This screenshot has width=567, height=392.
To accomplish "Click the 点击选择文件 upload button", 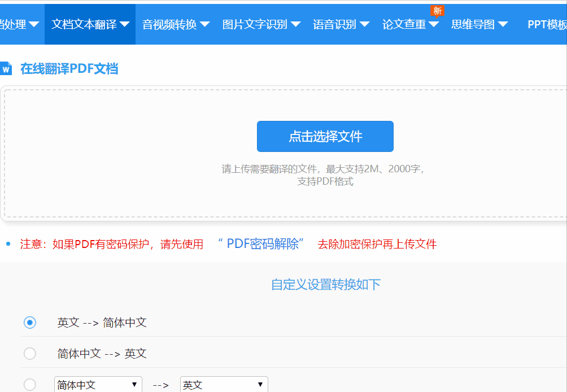I will [x=325, y=136].
